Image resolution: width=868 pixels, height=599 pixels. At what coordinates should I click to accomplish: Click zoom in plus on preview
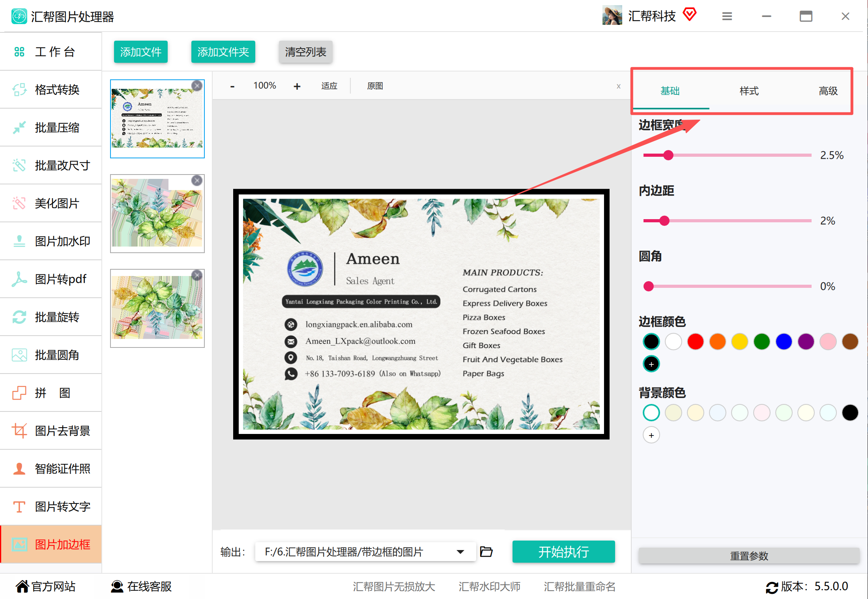(297, 86)
